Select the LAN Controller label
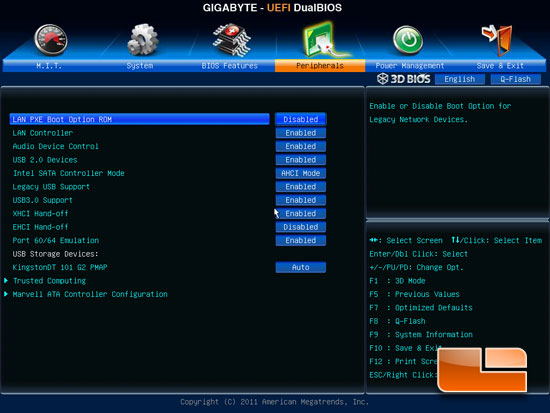 (x=43, y=133)
